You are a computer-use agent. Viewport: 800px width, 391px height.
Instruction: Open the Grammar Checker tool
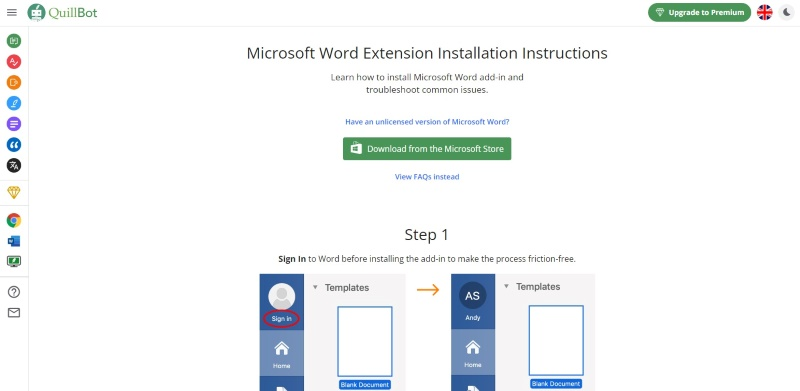coord(14,62)
